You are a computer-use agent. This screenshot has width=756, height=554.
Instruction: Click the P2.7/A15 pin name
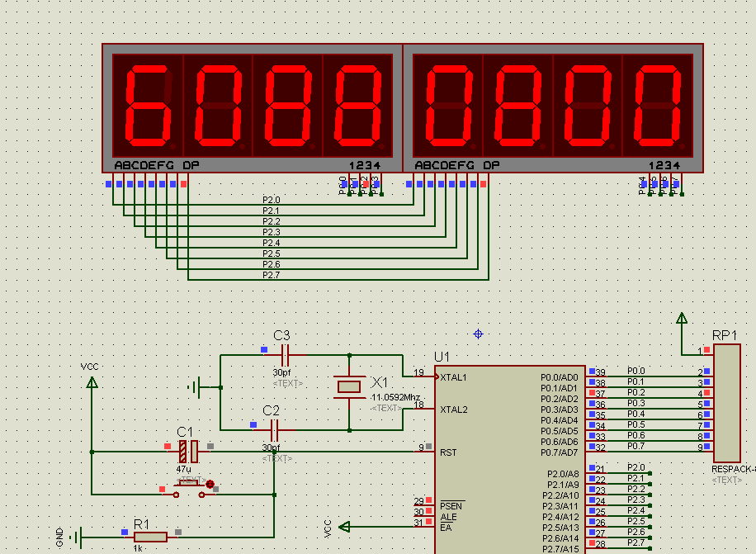560,549
